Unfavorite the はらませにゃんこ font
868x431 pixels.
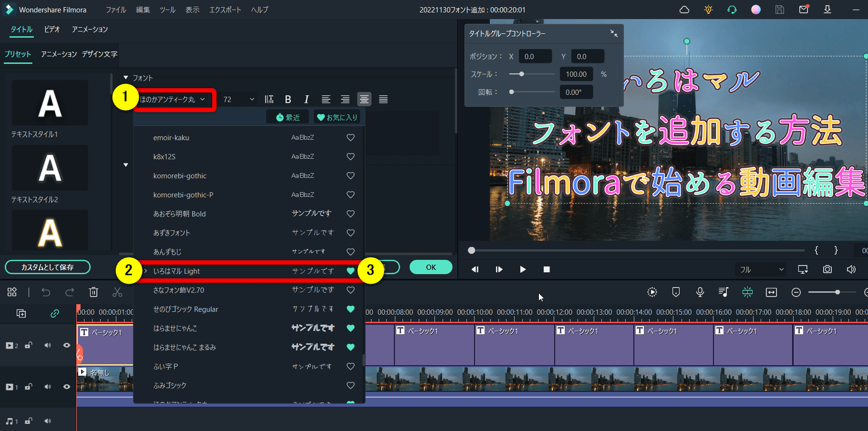pos(351,328)
